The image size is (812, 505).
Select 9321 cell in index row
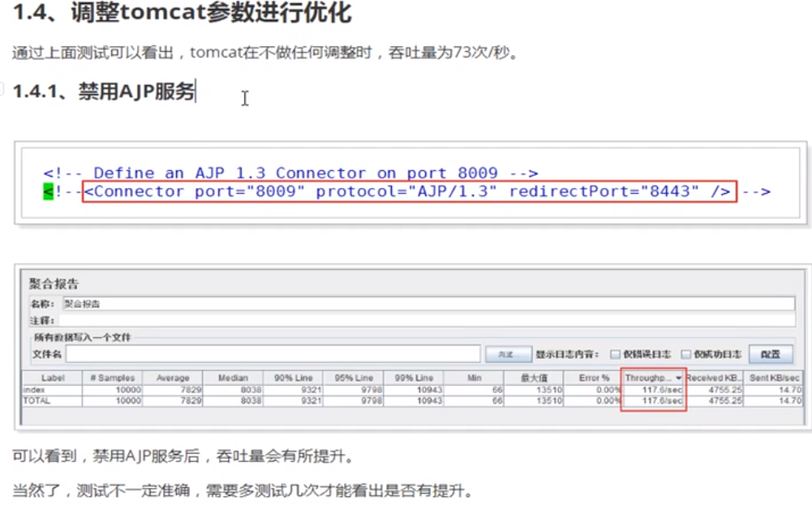click(x=293, y=390)
